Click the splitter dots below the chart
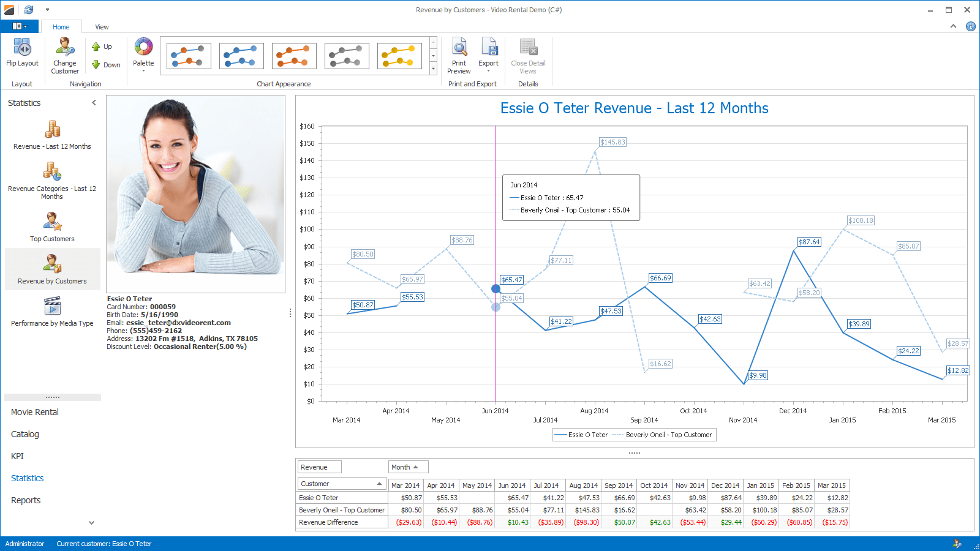This screenshot has width=980, height=551. (x=635, y=453)
